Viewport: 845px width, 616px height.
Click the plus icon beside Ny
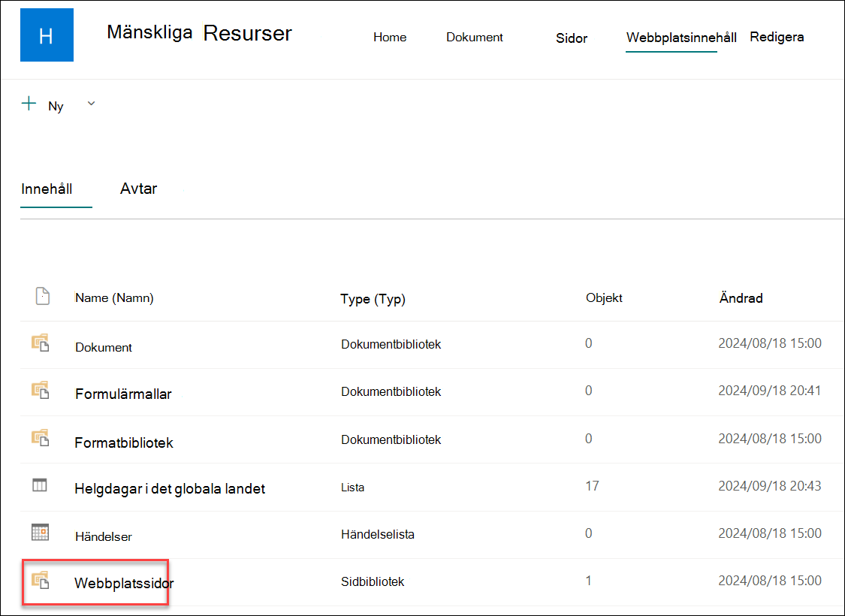29,104
